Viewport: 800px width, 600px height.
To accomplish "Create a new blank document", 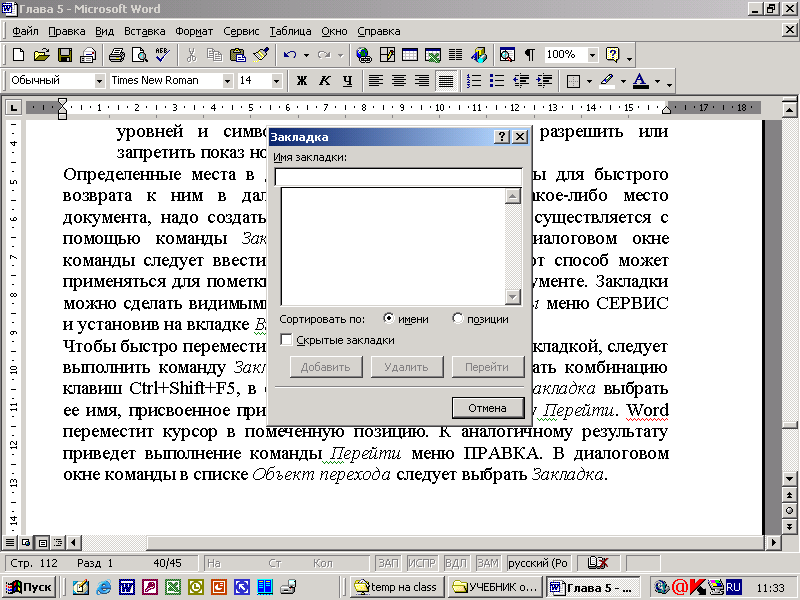I will (18, 55).
